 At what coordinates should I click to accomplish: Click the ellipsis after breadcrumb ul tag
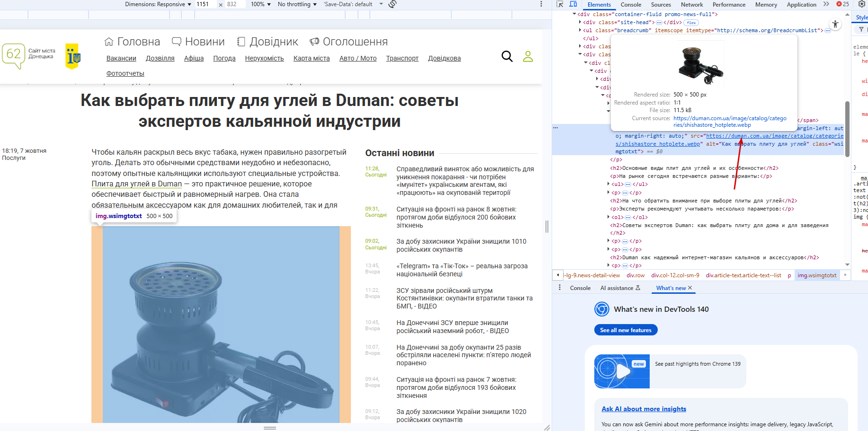click(x=828, y=31)
